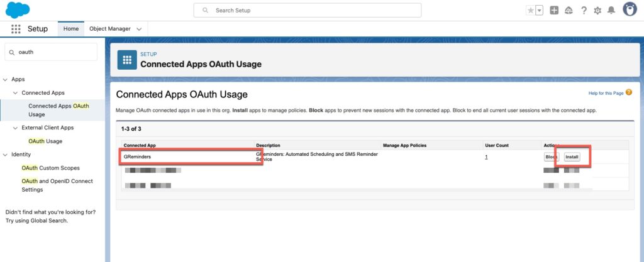Sort by Connected App column header
Image resolution: width=644 pixels, height=262 pixels.
[140, 145]
